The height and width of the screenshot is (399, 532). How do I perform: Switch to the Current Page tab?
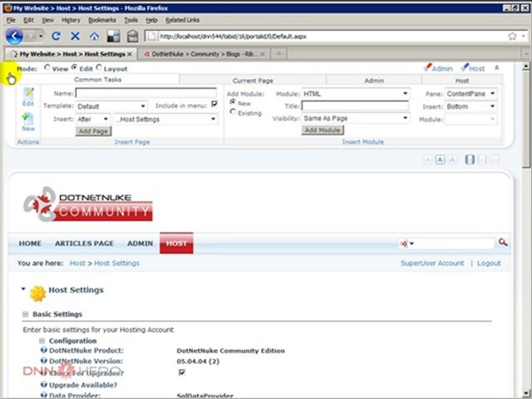tap(253, 80)
